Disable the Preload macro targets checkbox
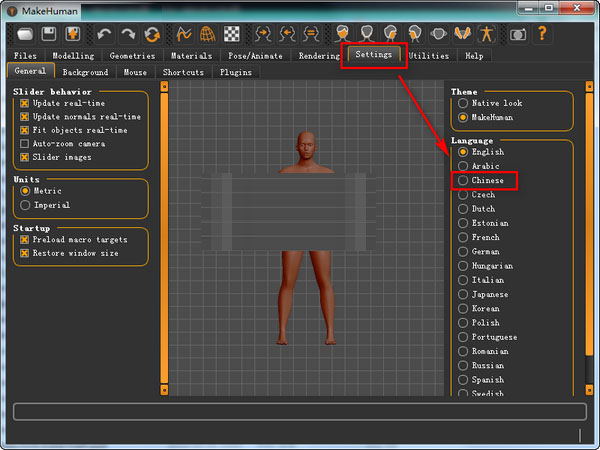600x450 pixels. 25,240
